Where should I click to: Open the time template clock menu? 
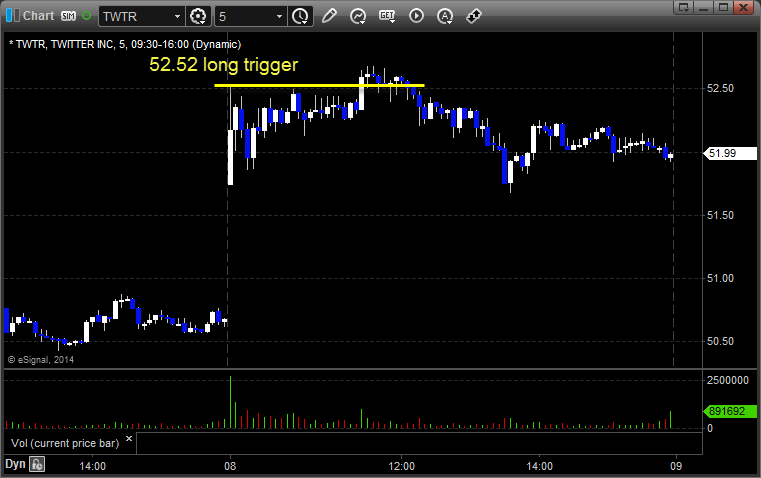300,16
